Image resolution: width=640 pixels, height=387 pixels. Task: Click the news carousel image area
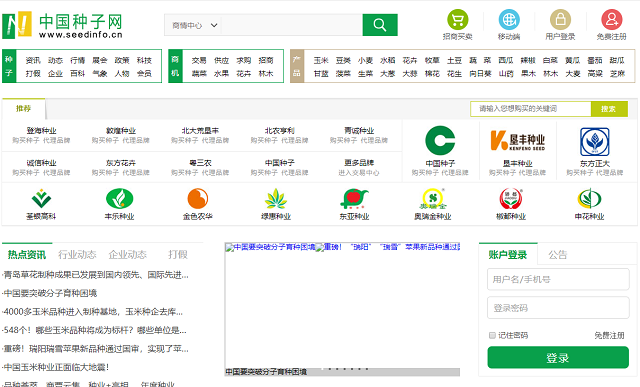point(342,309)
